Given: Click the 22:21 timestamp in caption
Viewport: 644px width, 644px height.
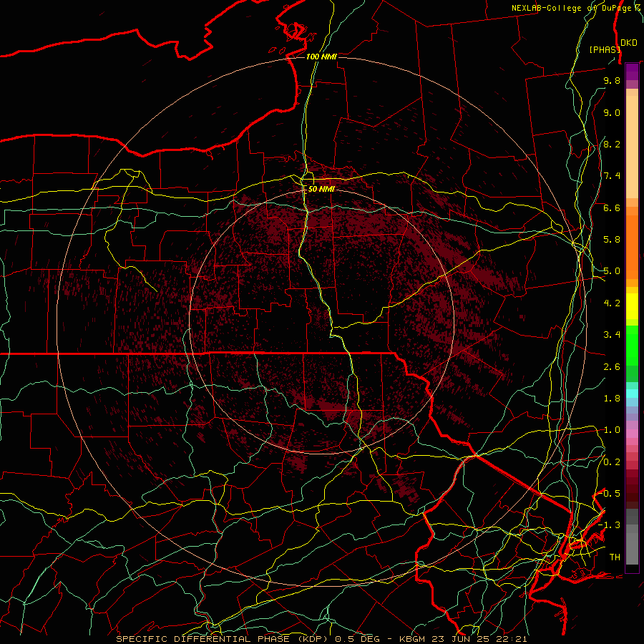Looking at the screenshot, I should 512,639.
